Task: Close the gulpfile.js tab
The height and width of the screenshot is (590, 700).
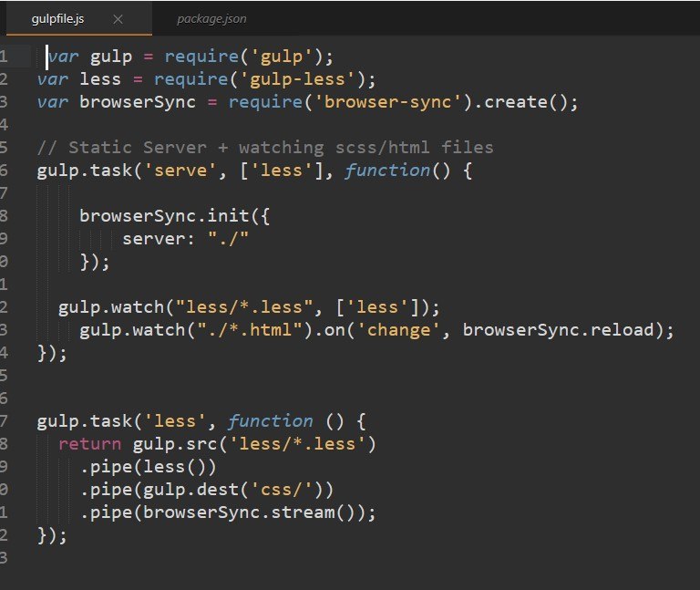Action: [118, 19]
